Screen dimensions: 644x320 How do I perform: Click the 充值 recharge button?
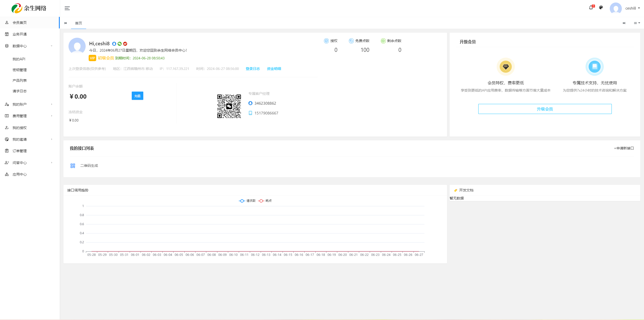tap(137, 96)
